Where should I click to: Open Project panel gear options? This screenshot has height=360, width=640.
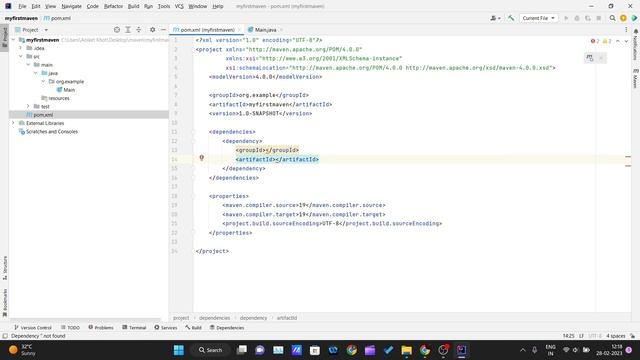coord(152,30)
